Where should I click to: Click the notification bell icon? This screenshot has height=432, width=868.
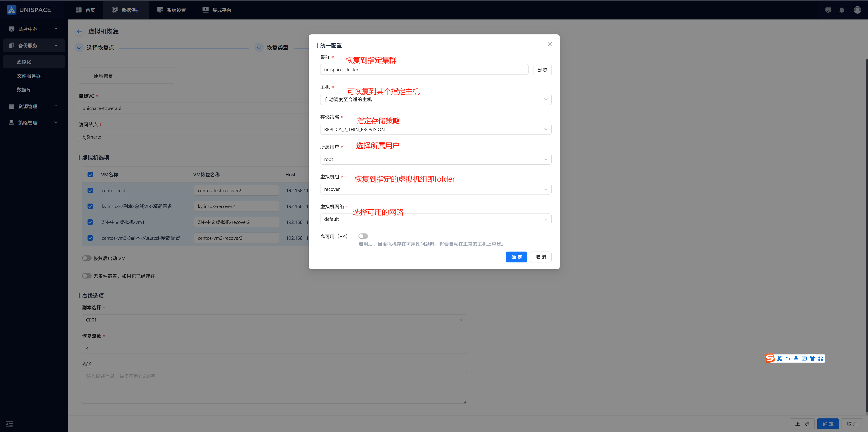842,10
